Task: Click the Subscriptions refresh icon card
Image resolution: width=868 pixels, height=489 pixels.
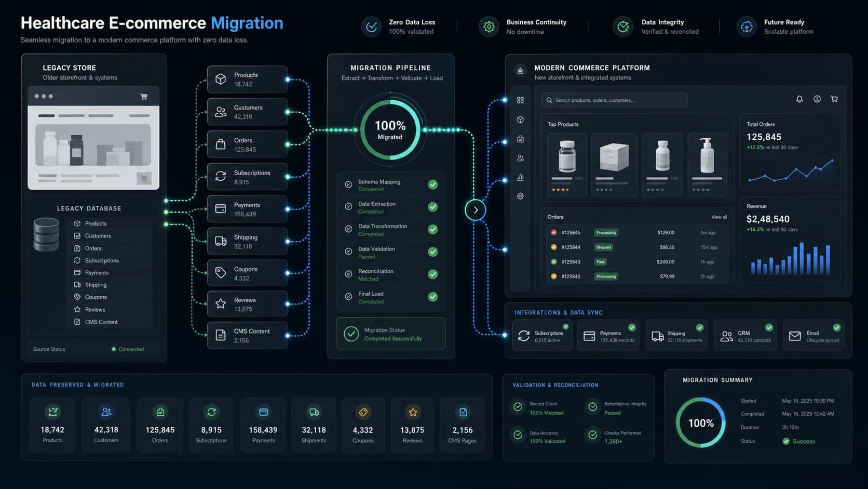Action: [x=247, y=177]
